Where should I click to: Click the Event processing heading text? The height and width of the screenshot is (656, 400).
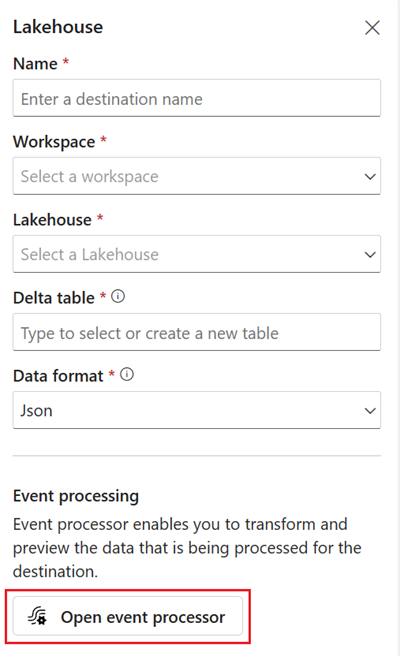76,496
